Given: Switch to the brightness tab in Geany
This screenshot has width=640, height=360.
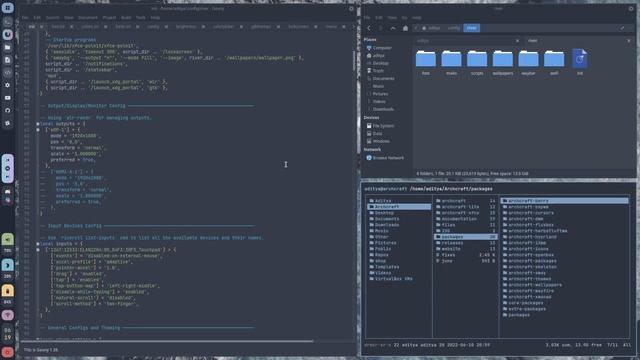Looking at the screenshot, I should click(x=186, y=27).
